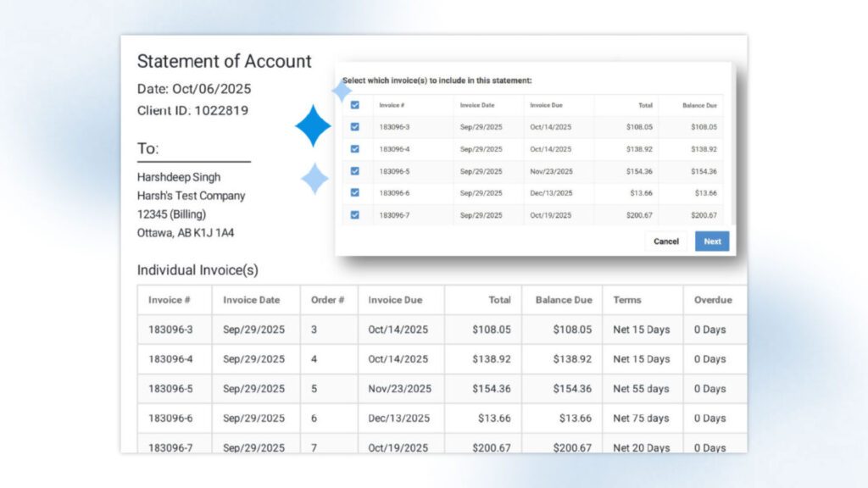
Task: Uncheck the checkbox for invoice 183096-3
Action: coord(355,127)
